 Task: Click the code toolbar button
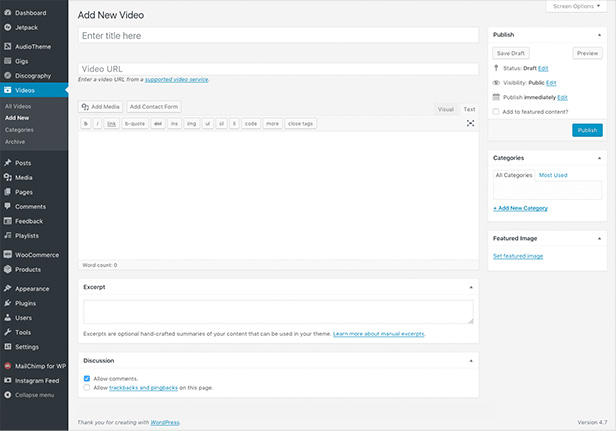tap(251, 123)
